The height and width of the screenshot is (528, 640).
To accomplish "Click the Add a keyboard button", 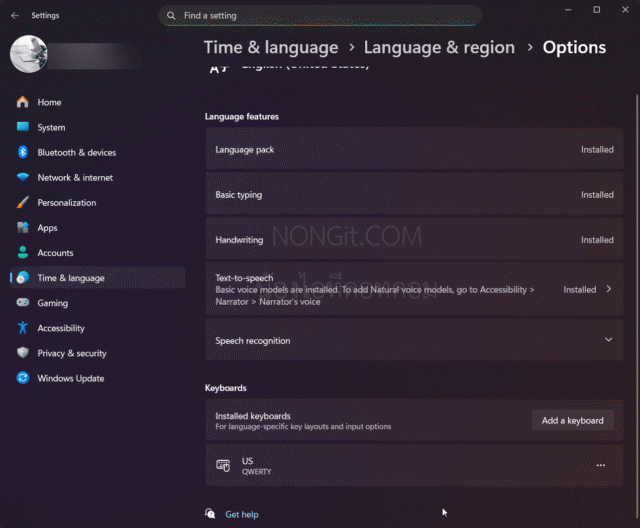I will coord(572,420).
